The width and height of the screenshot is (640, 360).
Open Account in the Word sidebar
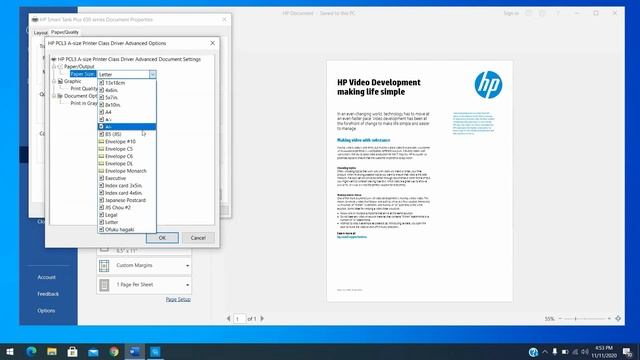point(47,277)
